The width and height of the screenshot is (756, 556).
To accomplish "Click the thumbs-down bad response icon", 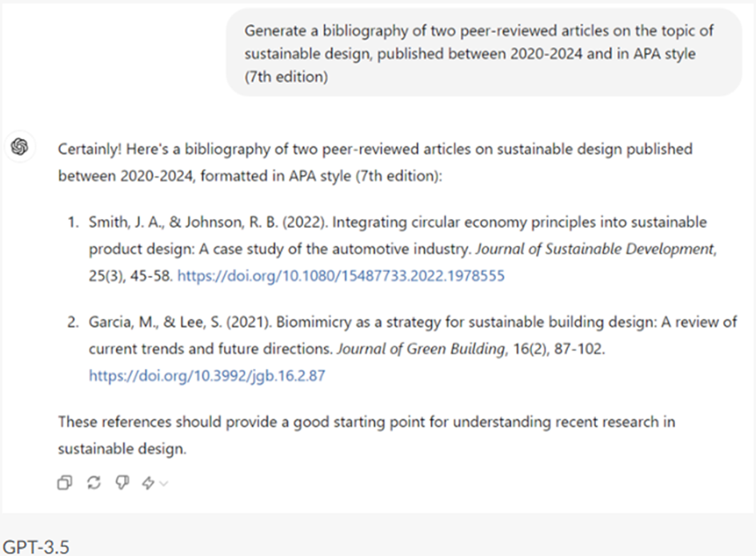I will pyautogui.click(x=122, y=482).
